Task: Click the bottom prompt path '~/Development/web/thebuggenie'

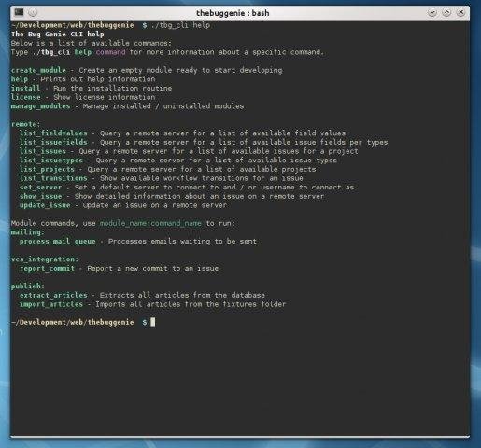Action: [x=73, y=322]
